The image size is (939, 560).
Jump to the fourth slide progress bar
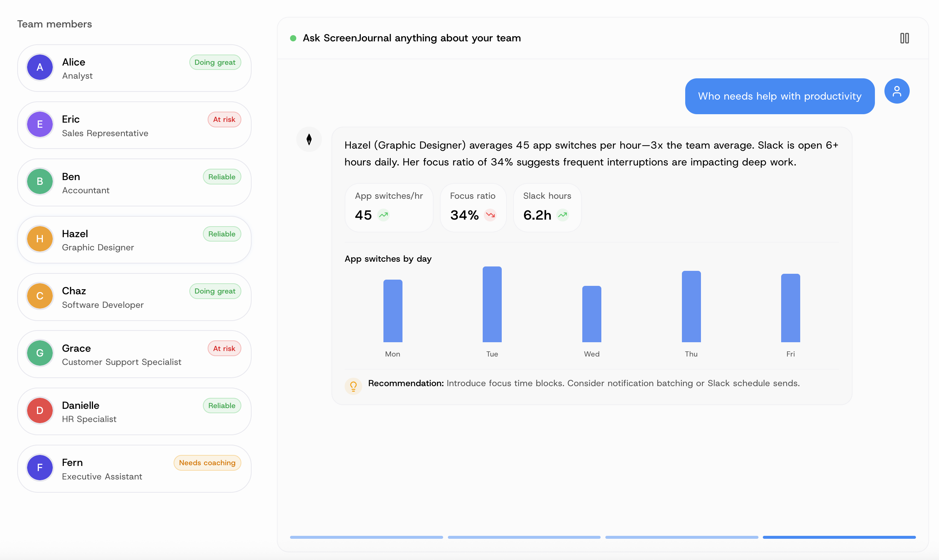coord(839,537)
